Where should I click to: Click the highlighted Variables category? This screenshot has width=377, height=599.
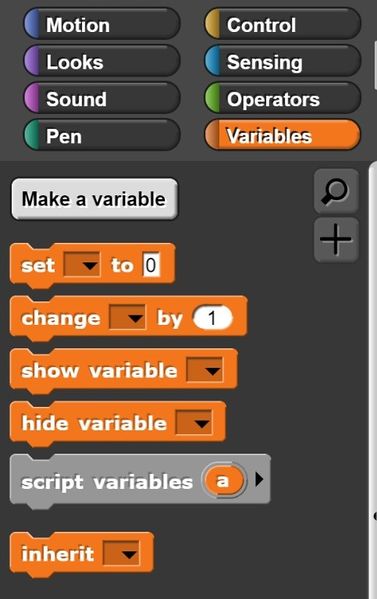coord(282,136)
